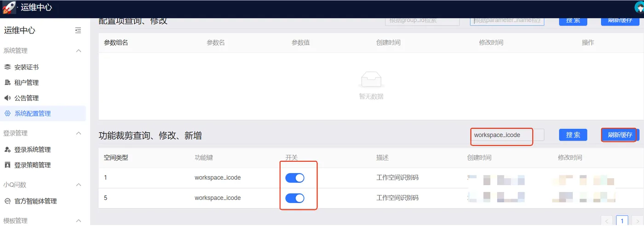Image resolution: width=644 pixels, height=226 pixels.
Task: Toggle the switch for space type 5
Action: click(295, 198)
